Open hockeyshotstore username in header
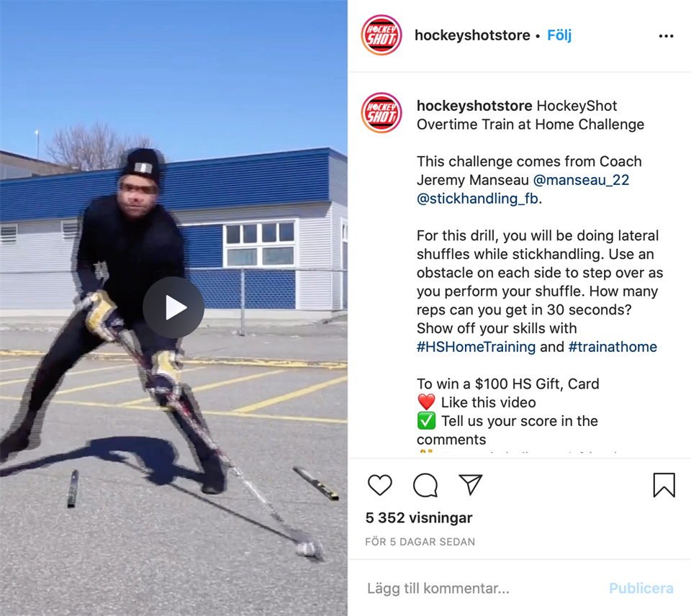 pos(472,35)
